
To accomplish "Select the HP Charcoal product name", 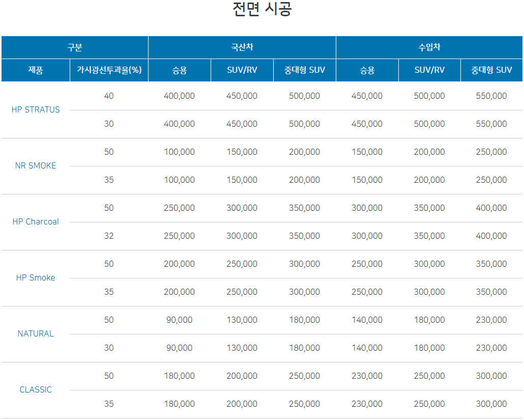I will tap(36, 221).
